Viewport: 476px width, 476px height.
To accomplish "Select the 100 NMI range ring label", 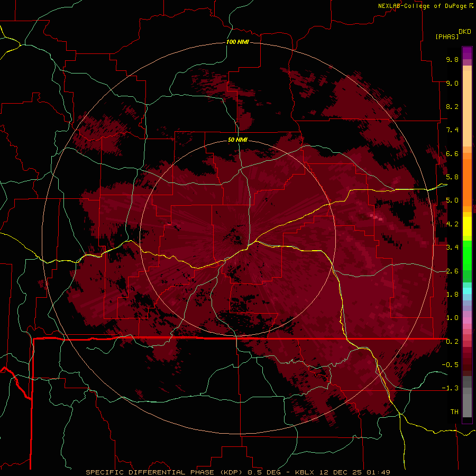I will 237,42.
